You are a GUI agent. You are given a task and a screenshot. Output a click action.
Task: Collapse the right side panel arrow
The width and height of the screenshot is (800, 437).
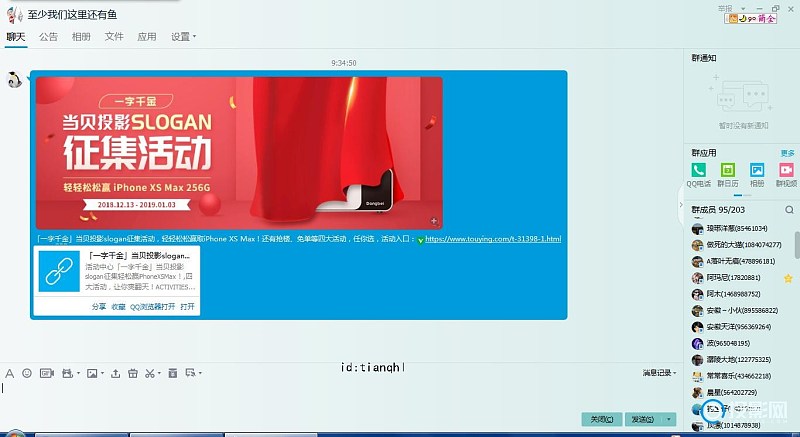[681, 204]
